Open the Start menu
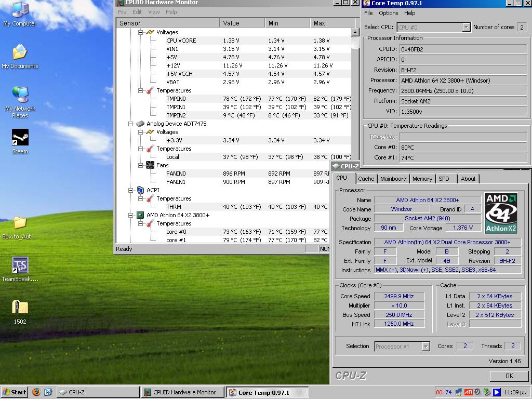The image size is (532, 399). coord(14,392)
